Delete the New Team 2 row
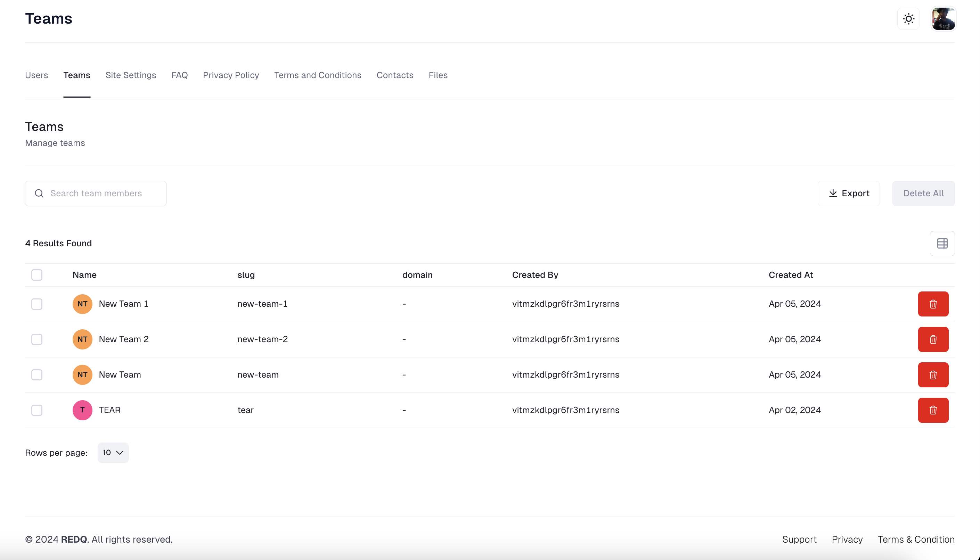Image resolution: width=980 pixels, height=560 pixels. 933,339
